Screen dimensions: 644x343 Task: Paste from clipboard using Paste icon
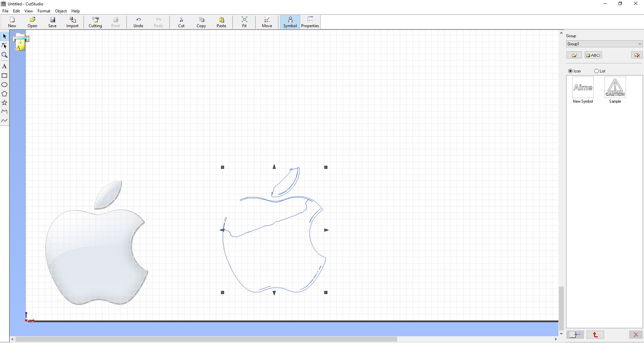[x=221, y=22]
